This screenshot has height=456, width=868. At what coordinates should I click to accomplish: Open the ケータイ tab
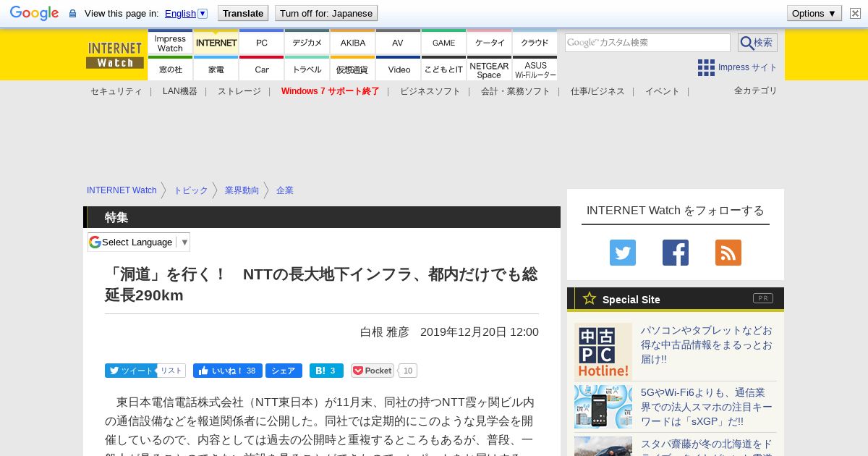490,43
